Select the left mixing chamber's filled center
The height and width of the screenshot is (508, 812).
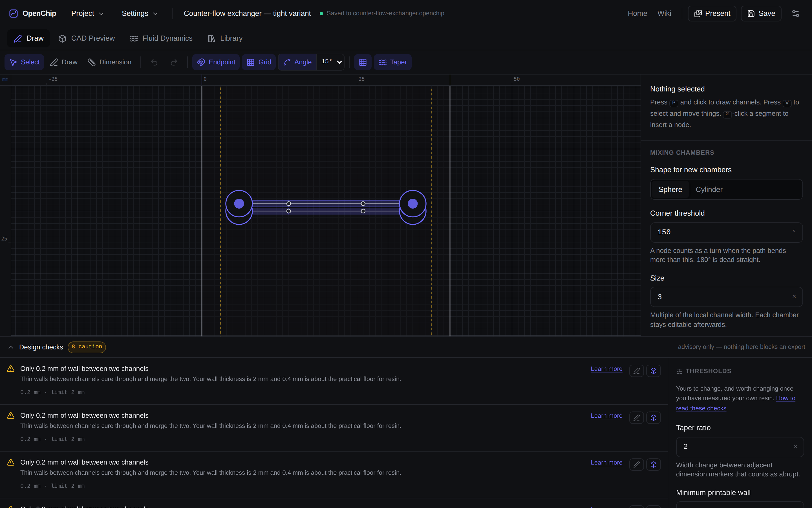point(239,203)
